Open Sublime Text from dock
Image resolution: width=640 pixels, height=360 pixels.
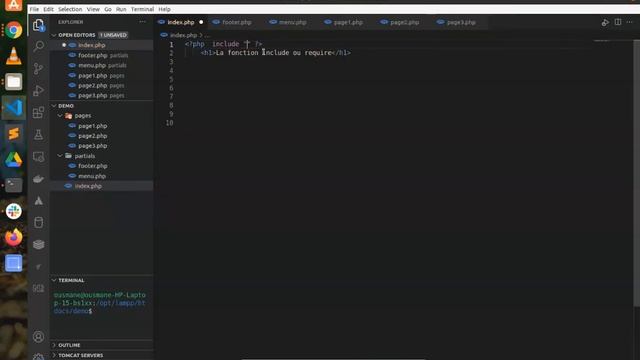coord(13,133)
